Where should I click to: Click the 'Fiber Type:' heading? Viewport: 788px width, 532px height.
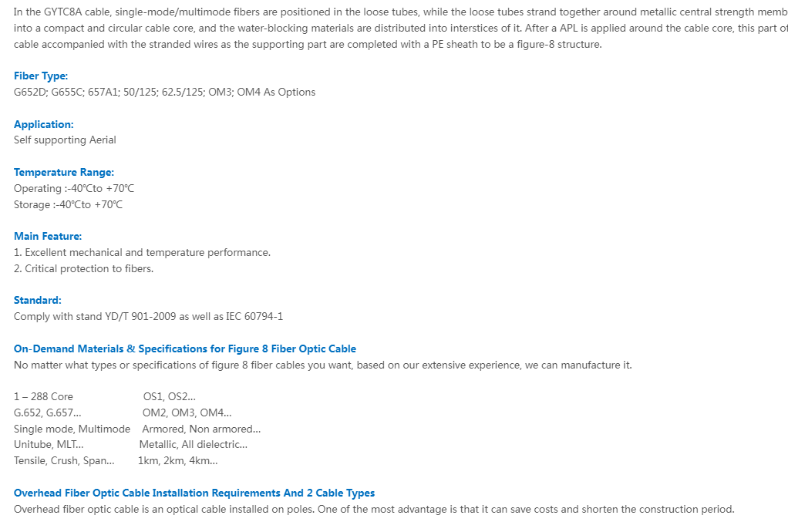[x=41, y=76]
